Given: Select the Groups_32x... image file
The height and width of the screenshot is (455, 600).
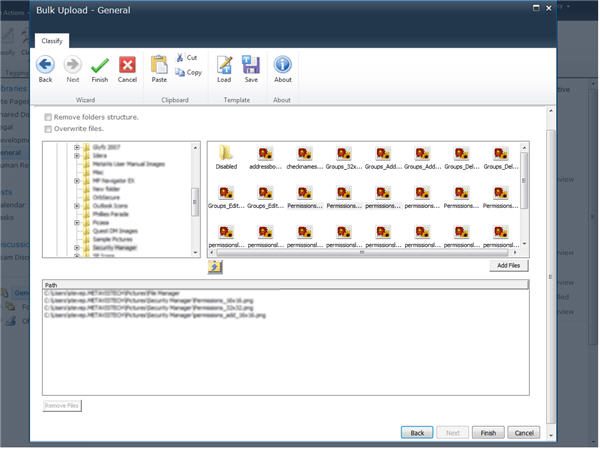Looking at the screenshot, I should coord(344,157).
